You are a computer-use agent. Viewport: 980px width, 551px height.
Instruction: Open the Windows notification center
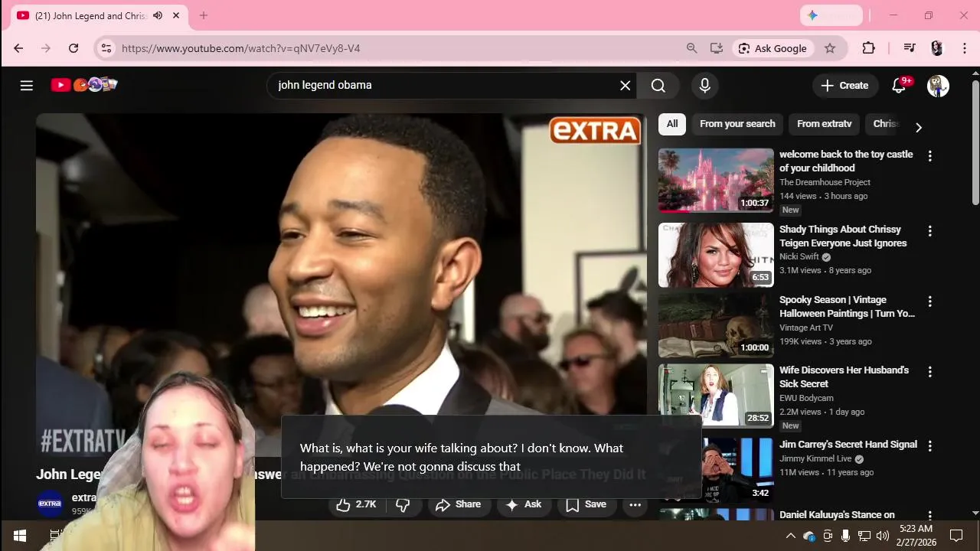click(x=956, y=536)
